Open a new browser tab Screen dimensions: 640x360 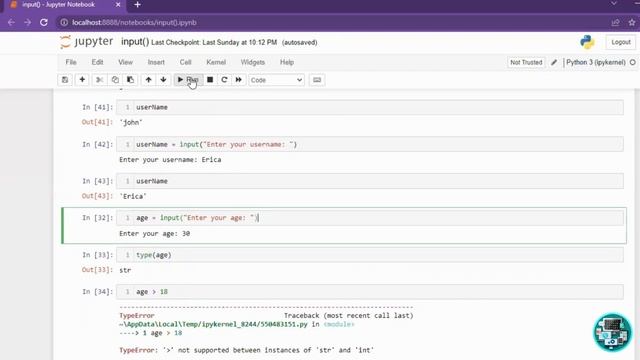tap(137, 4)
